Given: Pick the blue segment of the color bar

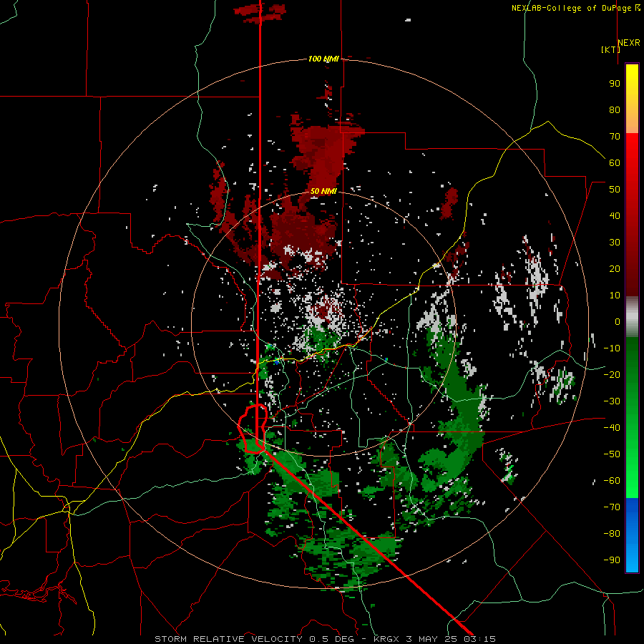Looking at the screenshot, I should click(x=632, y=535).
